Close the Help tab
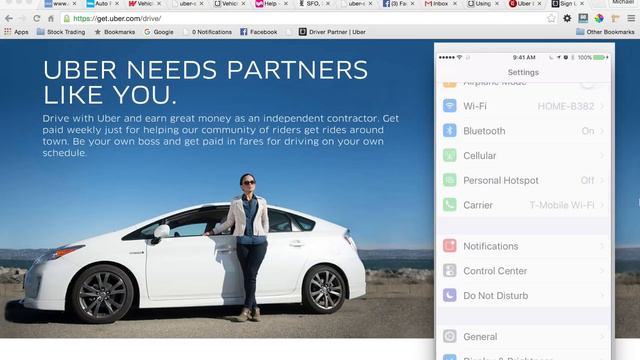This screenshot has height=360, width=640. click(286, 4)
